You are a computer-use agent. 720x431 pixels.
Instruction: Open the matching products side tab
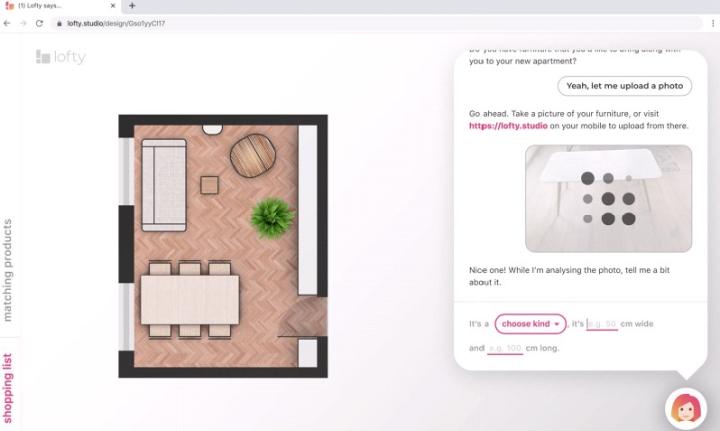pos(7,270)
